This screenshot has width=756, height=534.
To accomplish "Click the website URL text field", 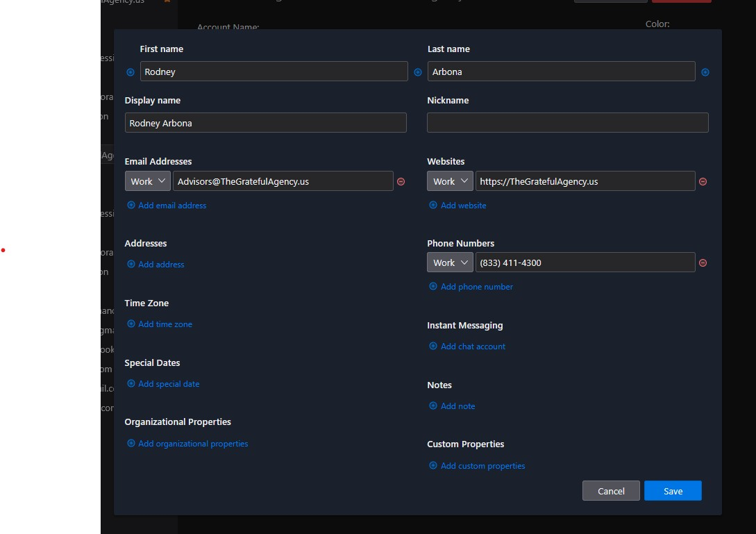I will pos(585,181).
